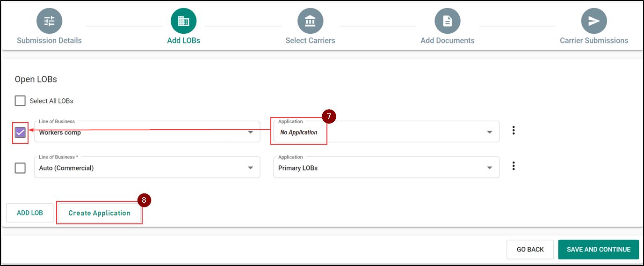The image size is (644, 266).
Task: Uncheck the Workers comp row checkbox
Action: pos(20,133)
